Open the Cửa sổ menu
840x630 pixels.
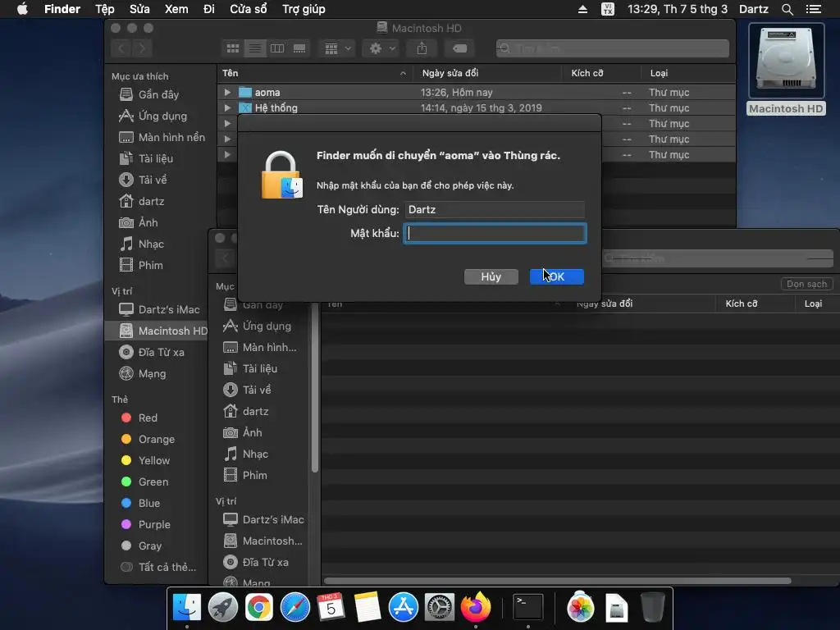click(248, 9)
